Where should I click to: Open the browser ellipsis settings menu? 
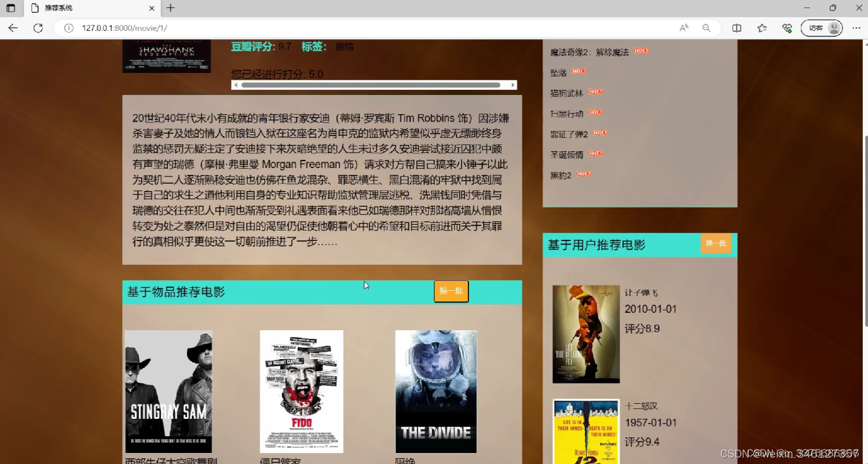click(x=856, y=27)
